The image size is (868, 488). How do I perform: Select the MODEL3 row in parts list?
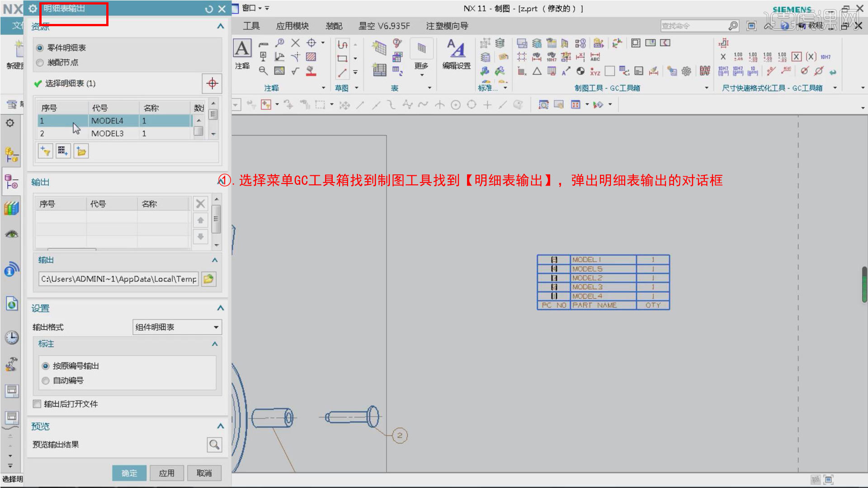point(115,133)
